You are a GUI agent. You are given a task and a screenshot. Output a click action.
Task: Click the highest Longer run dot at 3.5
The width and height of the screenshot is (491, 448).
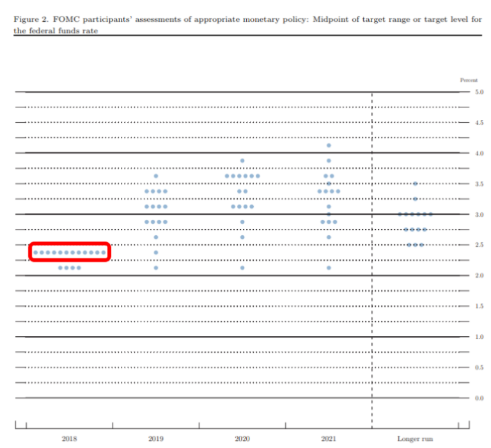(x=415, y=183)
